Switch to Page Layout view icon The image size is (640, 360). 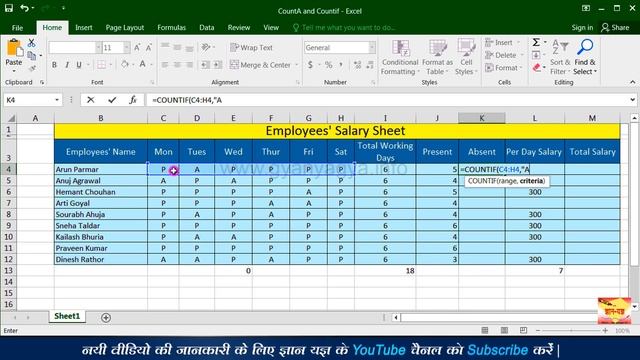[x=504, y=330]
